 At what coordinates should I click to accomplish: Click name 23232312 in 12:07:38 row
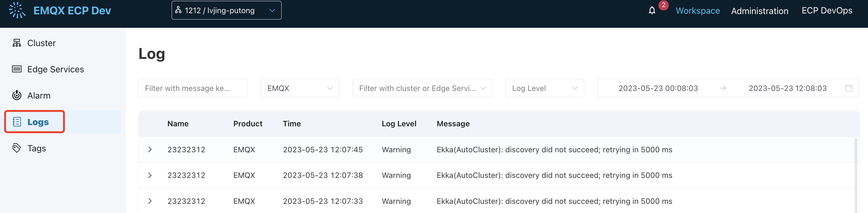(186, 175)
